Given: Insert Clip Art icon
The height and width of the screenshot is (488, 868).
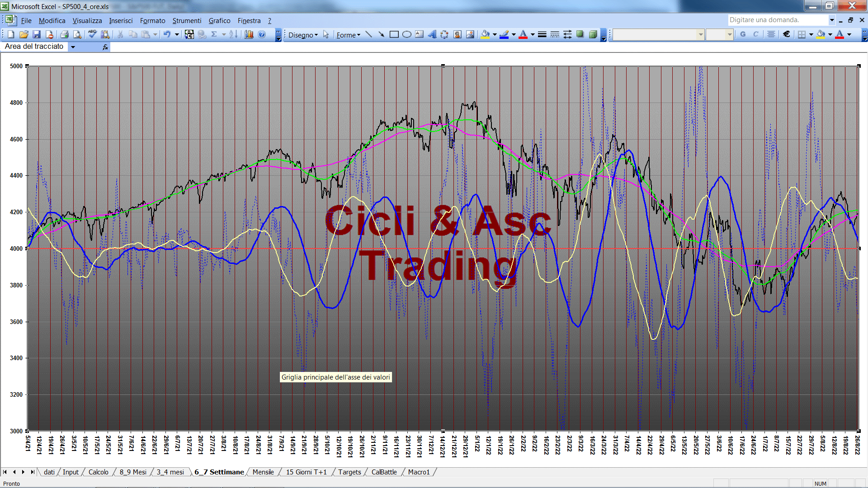Looking at the screenshot, I should (458, 34).
